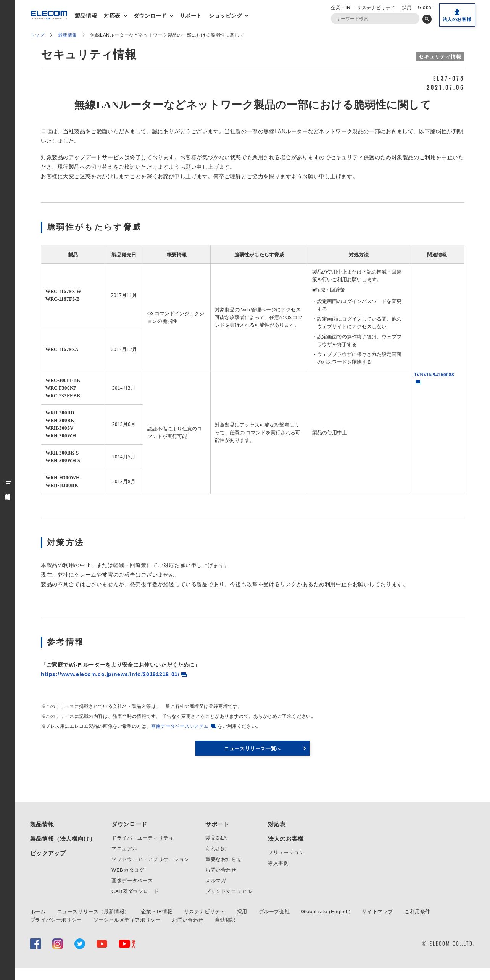Open the Facebook icon in footer
The image size is (490, 980).
tap(35, 944)
